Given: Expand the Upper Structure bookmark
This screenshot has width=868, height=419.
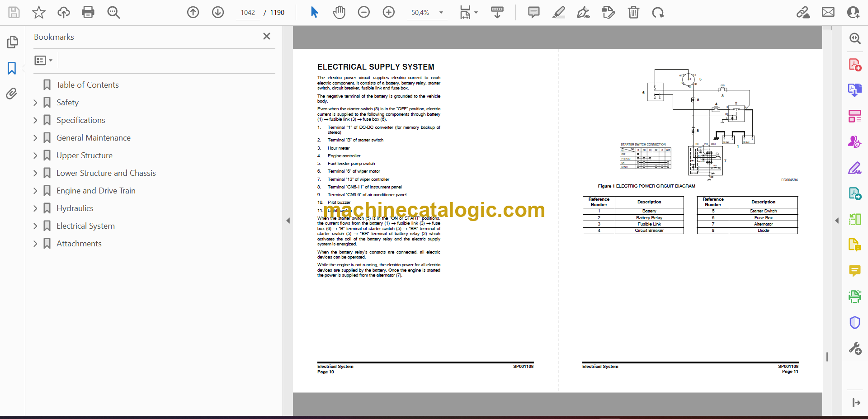Looking at the screenshot, I should [x=35, y=155].
